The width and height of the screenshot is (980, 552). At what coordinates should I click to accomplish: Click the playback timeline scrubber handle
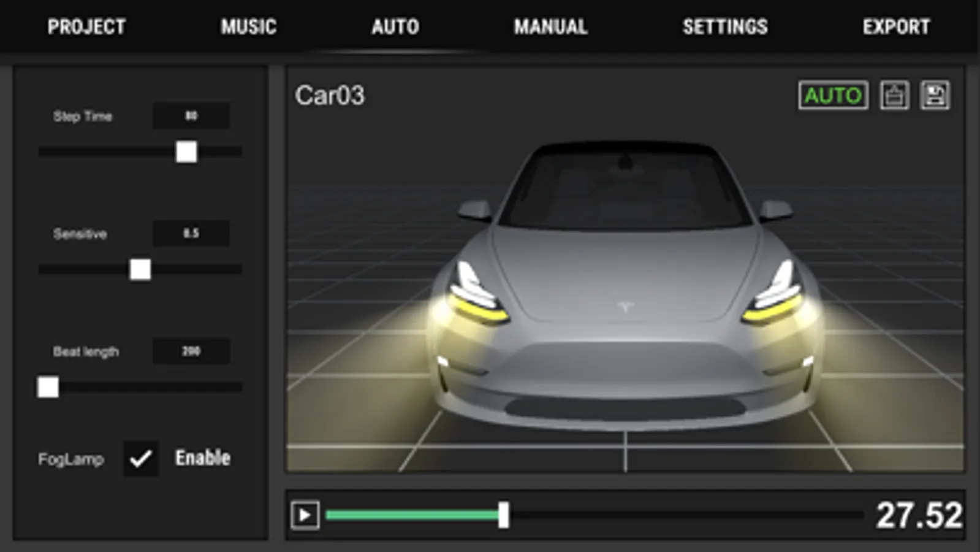coord(503,515)
